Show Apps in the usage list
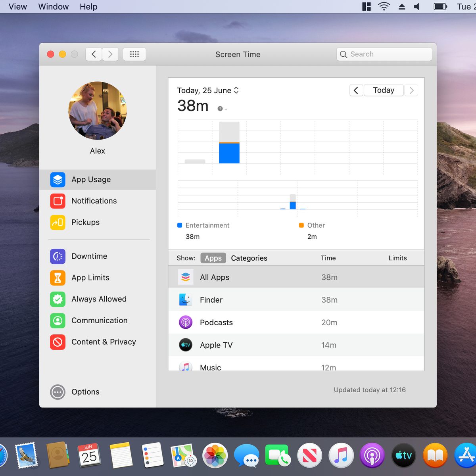This screenshot has height=476, width=476. click(x=213, y=258)
